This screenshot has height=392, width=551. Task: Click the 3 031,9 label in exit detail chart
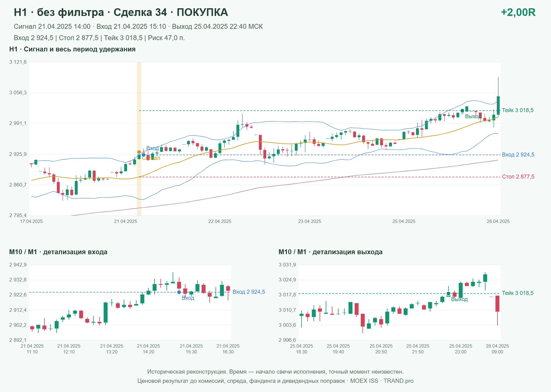(287, 265)
